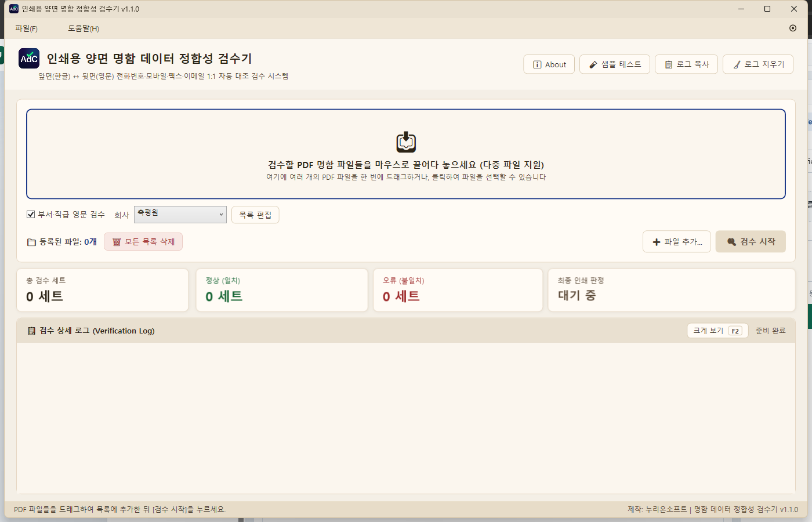This screenshot has width=812, height=522.
Task: Clear the log with 로그 지우기
Action: click(x=758, y=64)
